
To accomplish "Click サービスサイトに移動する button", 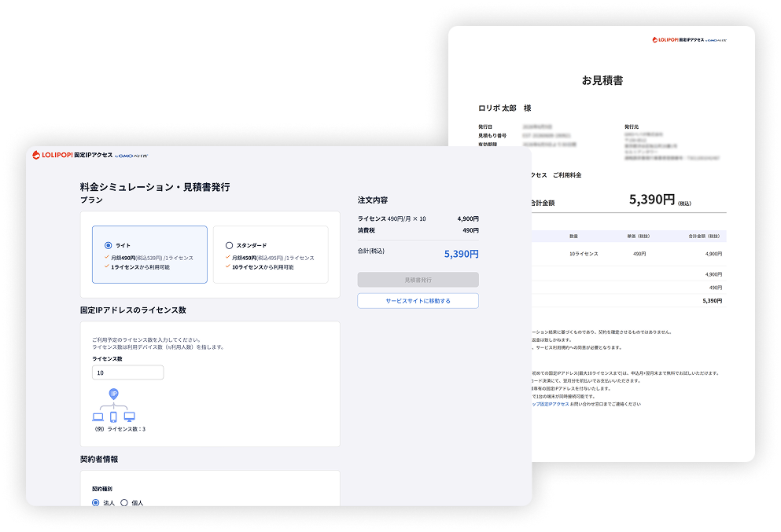I will click(418, 301).
